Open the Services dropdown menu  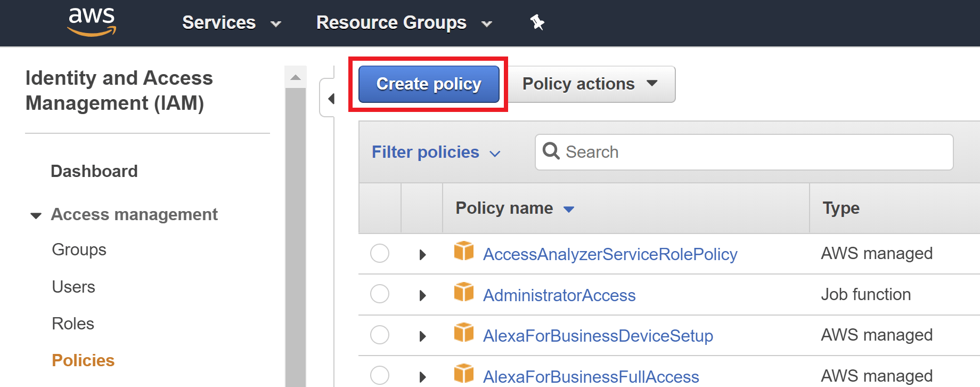click(x=231, y=23)
